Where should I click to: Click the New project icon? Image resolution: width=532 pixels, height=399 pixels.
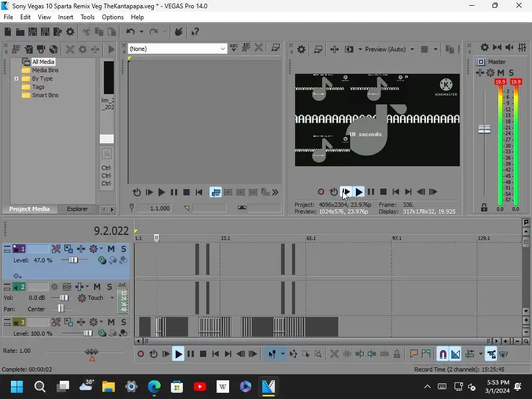8,32
